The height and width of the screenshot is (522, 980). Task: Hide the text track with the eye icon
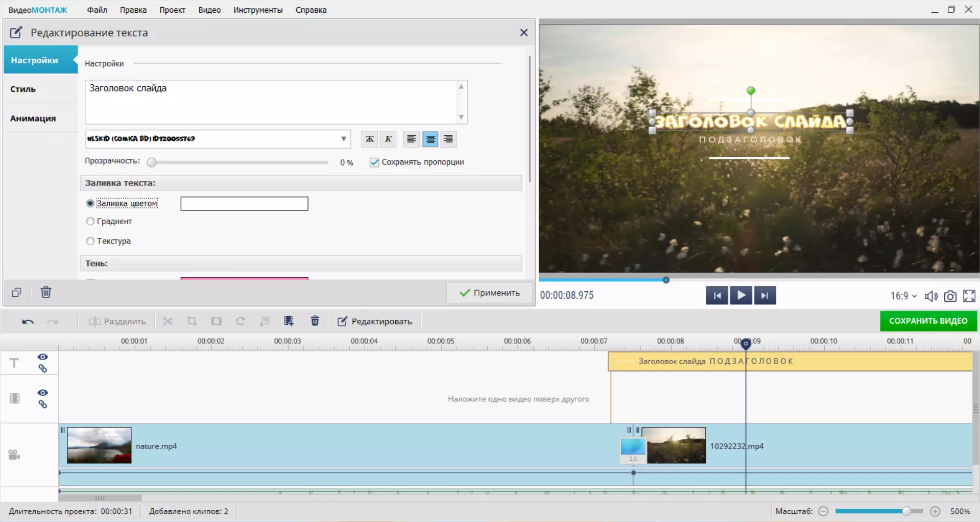[x=43, y=357]
